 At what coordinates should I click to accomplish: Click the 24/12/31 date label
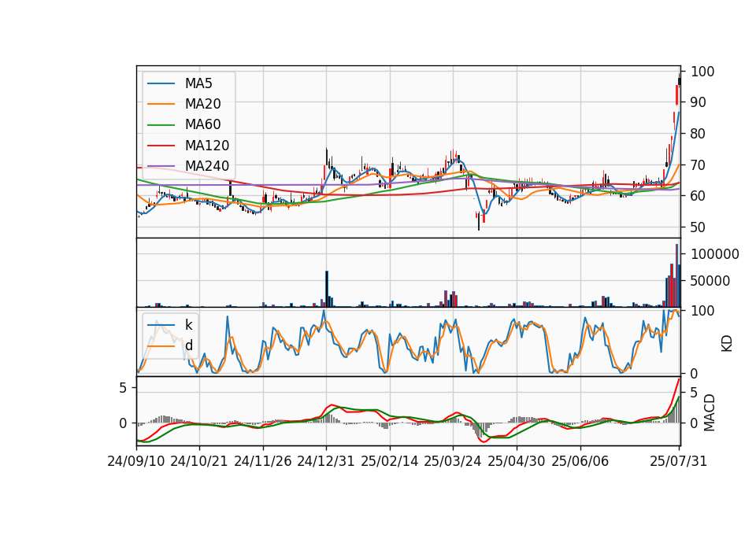click(x=326, y=461)
